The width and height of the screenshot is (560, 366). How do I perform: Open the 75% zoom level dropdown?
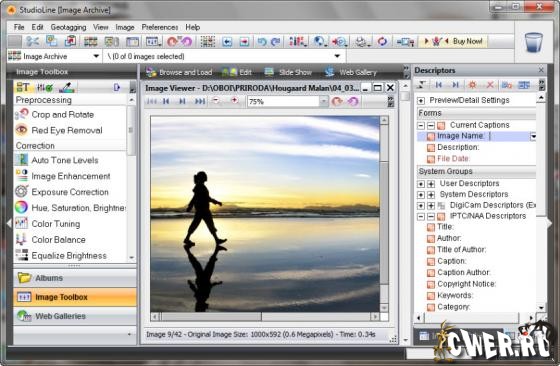(323, 101)
